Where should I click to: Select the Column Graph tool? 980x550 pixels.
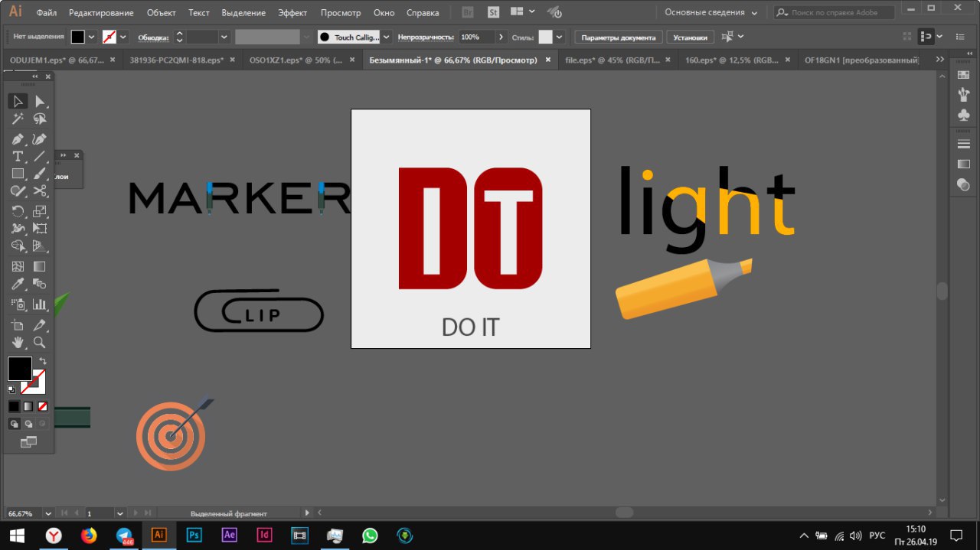click(x=40, y=304)
